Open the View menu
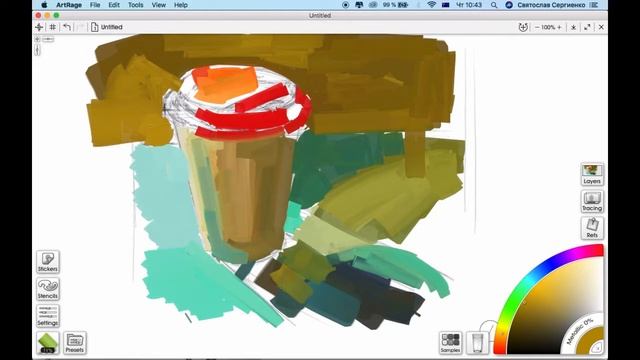This screenshot has height=360, width=640. (158, 5)
